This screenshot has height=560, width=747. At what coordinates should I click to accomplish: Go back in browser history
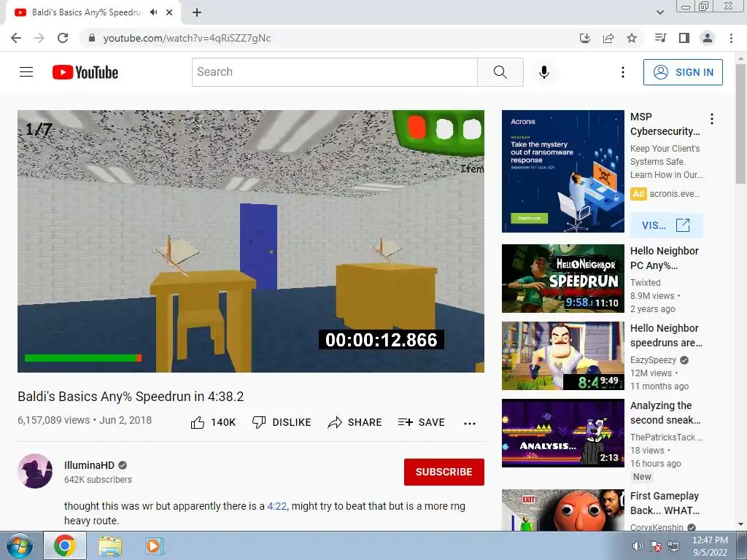click(x=16, y=38)
